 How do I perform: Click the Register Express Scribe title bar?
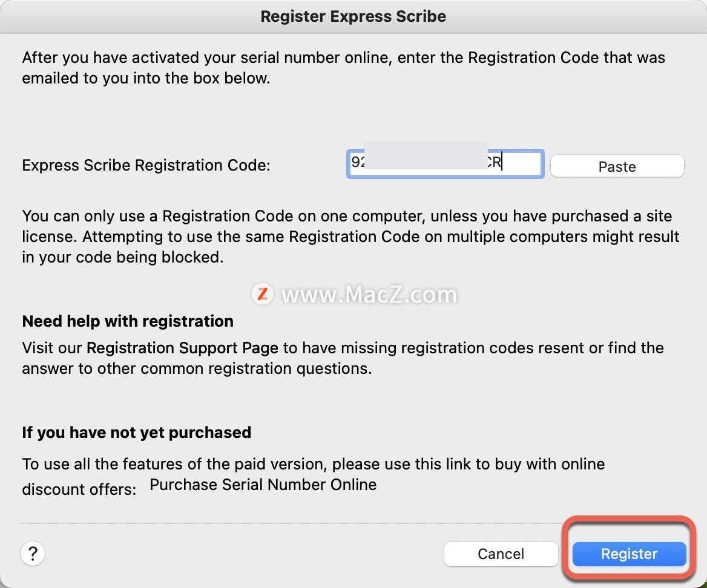(x=353, y=16)
